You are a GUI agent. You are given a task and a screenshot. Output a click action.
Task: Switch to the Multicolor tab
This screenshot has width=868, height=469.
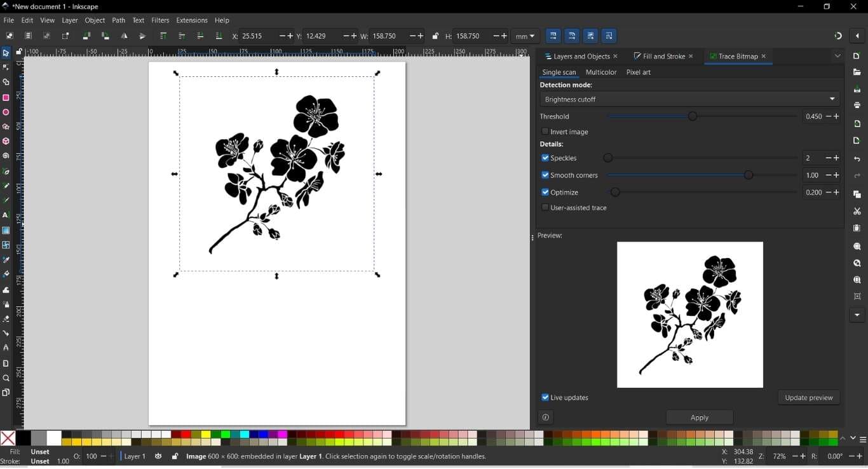click(601, 72)
